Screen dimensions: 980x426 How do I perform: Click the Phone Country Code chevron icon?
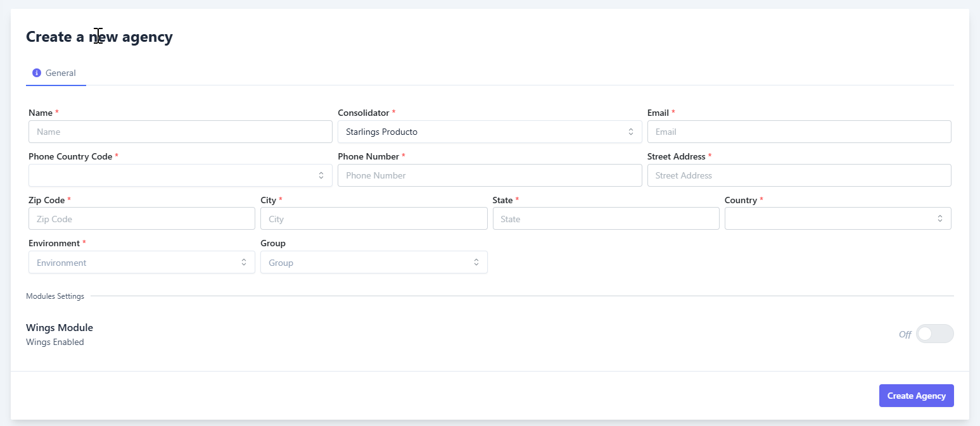point(321,175)
